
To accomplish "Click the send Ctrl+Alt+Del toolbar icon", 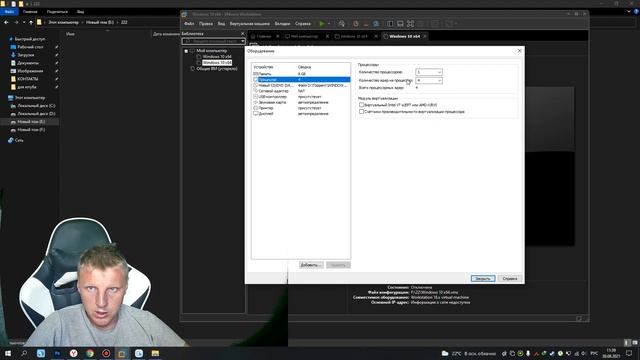I will (342, 24).
